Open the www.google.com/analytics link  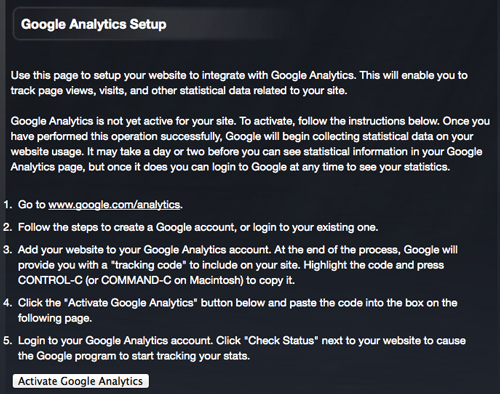tap(114, 204)
